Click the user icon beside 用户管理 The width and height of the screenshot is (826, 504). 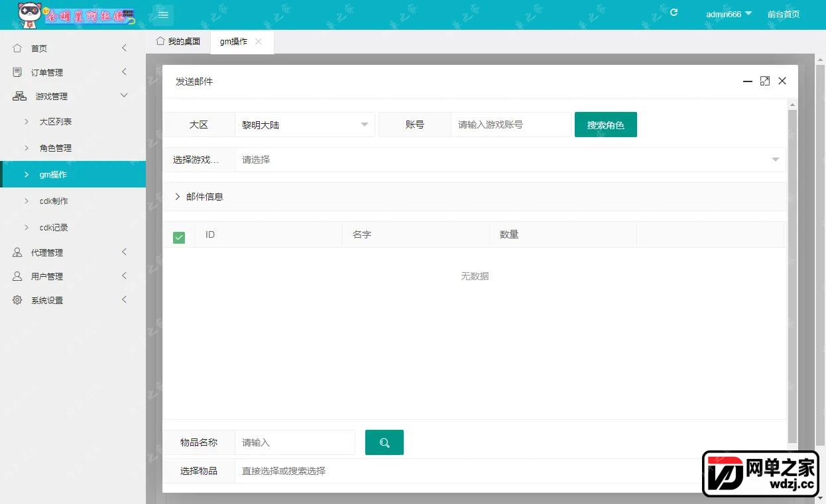(x=17, y=276)
